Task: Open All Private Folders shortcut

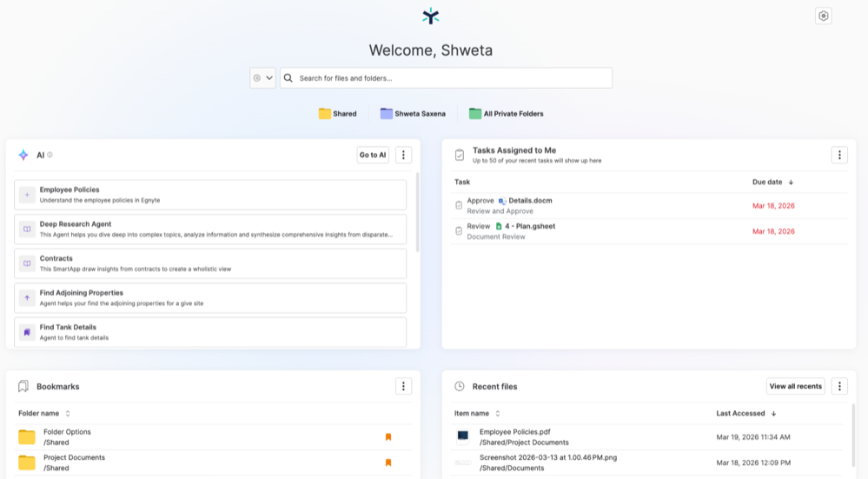Action: 506,114
